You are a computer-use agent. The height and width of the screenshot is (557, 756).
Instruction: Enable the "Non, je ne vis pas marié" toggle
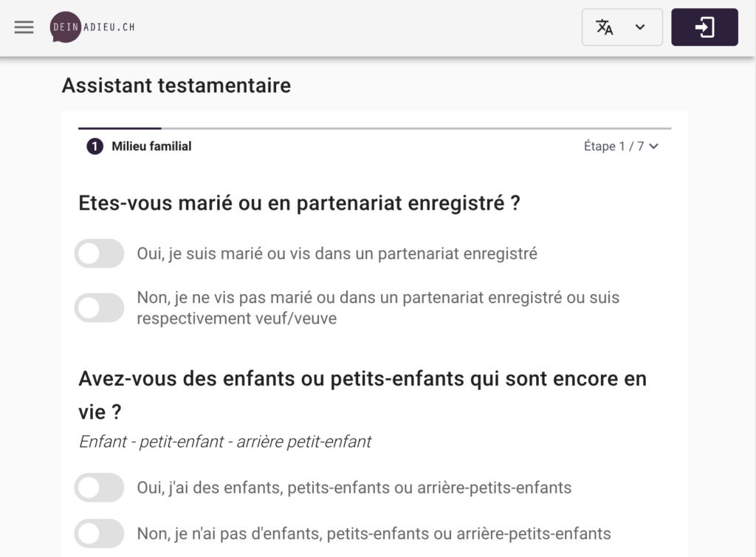pyautogui.click(x=99, y=307)
